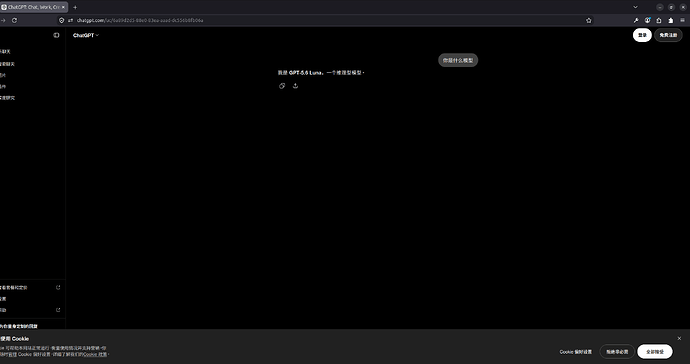Open Cookie preference settings link

click(x=576, y=352)
